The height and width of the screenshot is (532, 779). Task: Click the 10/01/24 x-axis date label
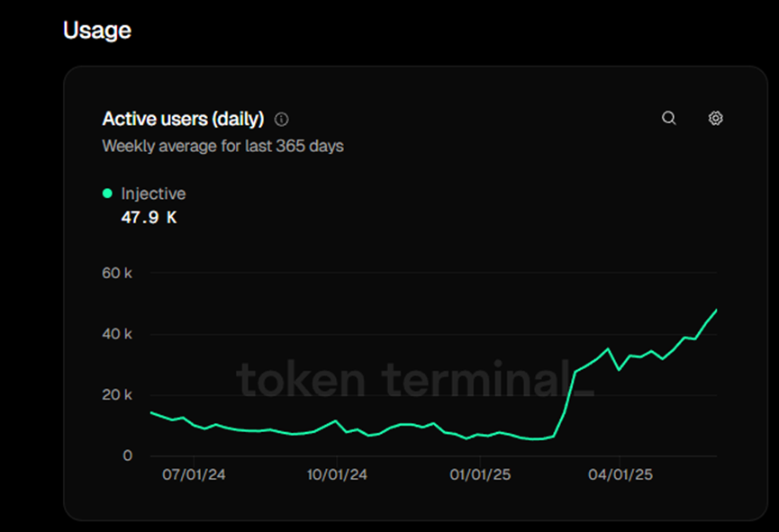pos(336,474)
